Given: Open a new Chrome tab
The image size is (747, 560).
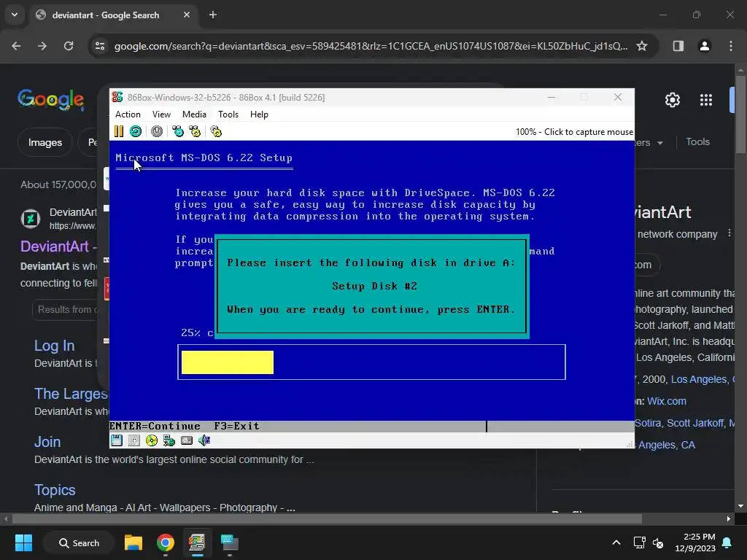Looking at the screenshot, I should pyautogui.click(x=213, y=15).
